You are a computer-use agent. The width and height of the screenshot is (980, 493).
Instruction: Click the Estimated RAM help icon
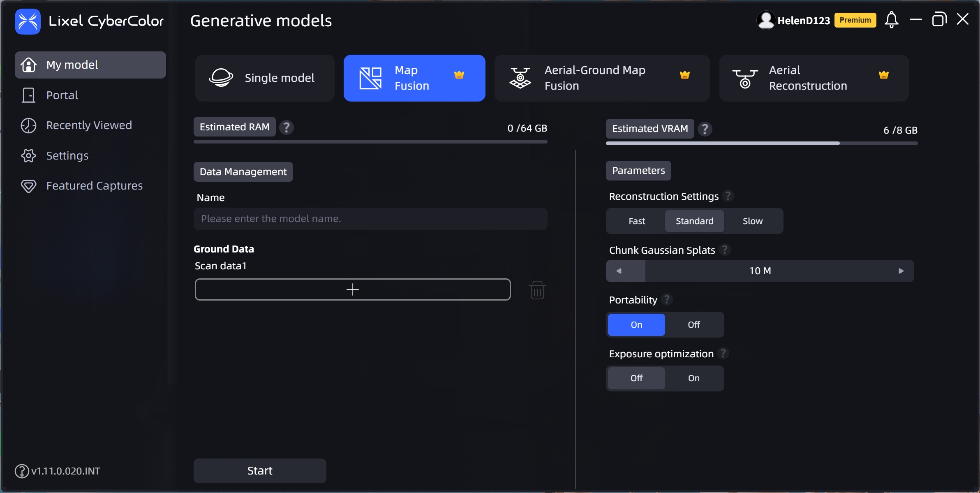[x=287, y=127]
